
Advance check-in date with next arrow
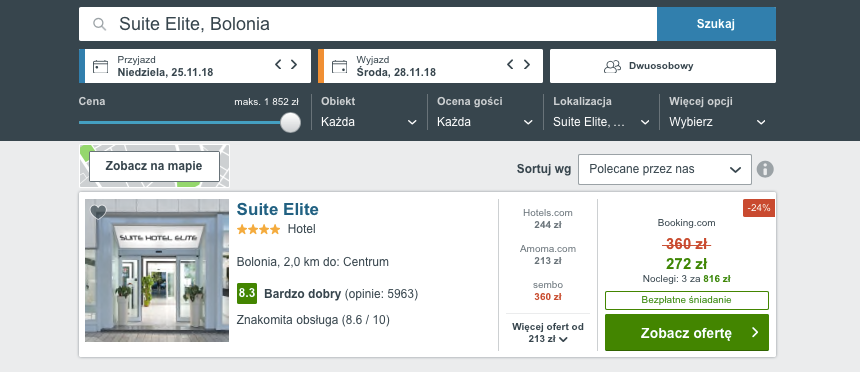point(294,65)
